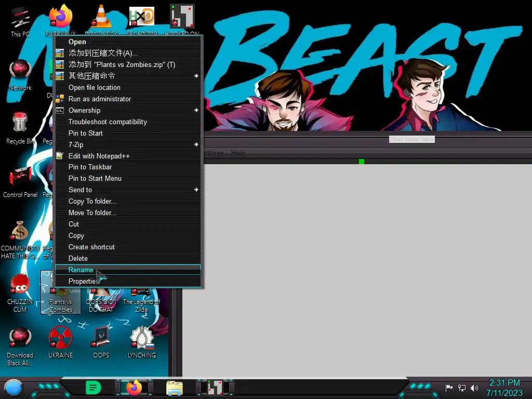532x399 pixels.
Task: Choose Copy in the context menu
Action: [128, 235]
